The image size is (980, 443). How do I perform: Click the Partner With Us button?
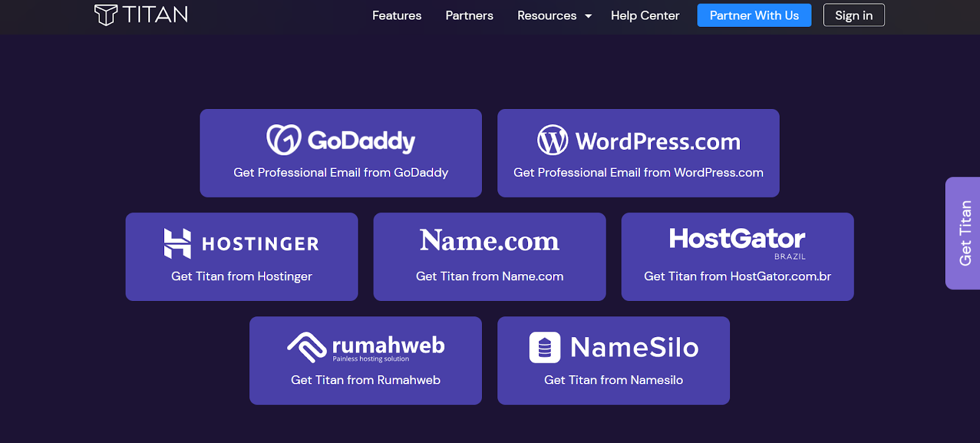754,15
